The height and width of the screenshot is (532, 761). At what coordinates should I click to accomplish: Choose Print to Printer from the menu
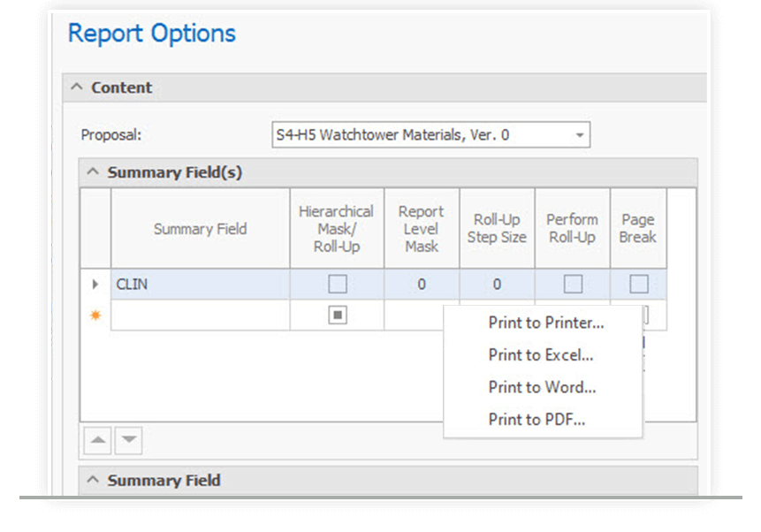[x=545, y=323]
